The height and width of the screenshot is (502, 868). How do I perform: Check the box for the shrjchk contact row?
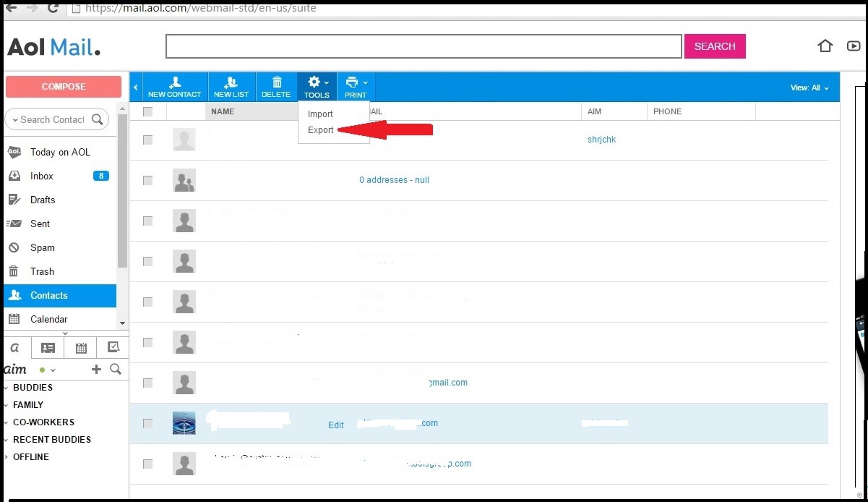coord(148,140)
